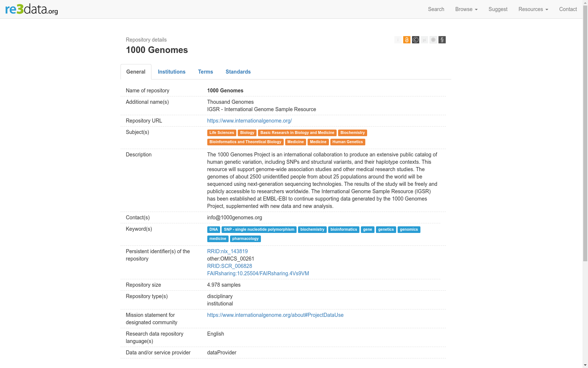588x368 pixels.
Task: Click the genetics keyword tag
Action: click(x=386, y=230)
